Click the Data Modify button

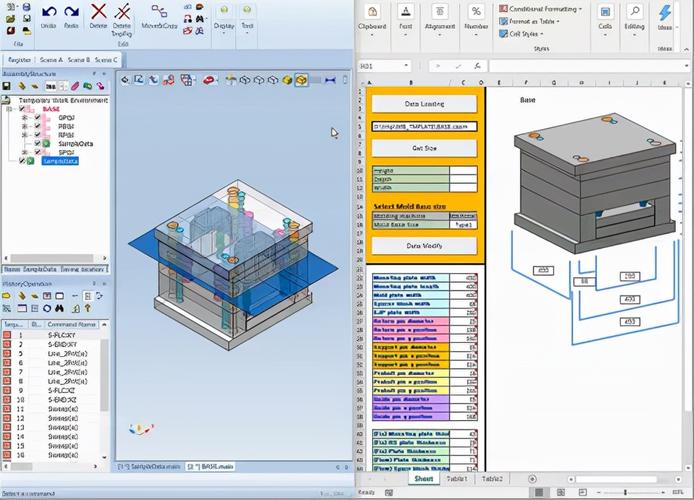tap(424, 246)
